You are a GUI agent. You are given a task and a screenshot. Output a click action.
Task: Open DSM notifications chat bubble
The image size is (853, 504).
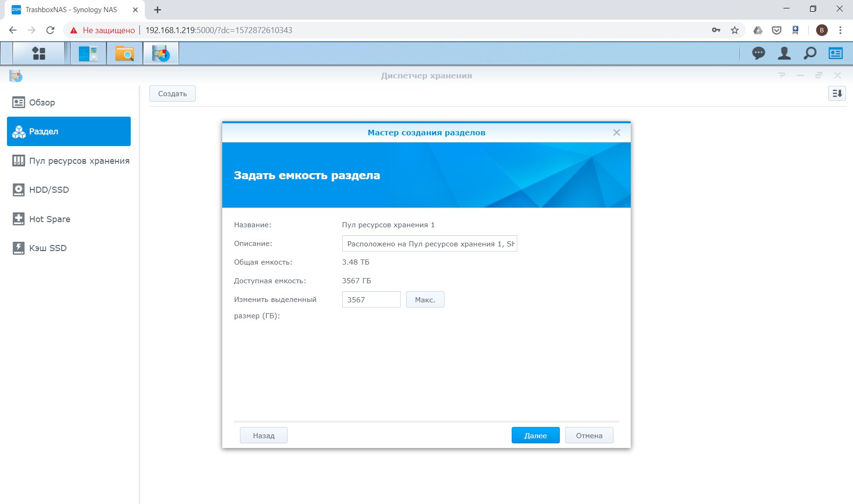[x=759, y=53]
